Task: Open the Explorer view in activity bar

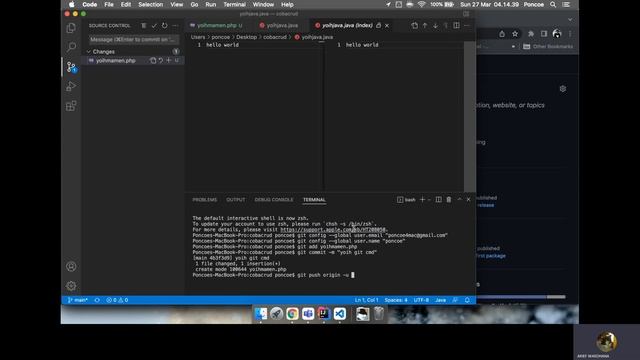Action: pos(71,28)
